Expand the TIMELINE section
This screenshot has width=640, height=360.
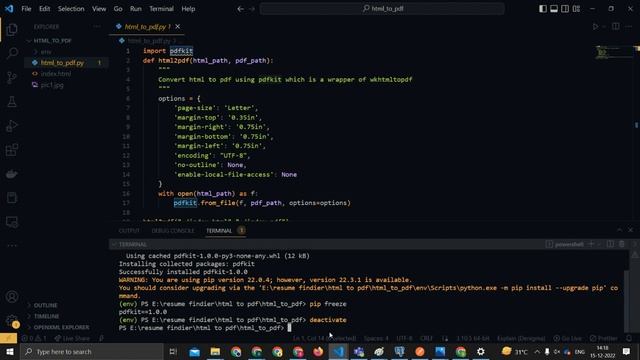(x=67, y=316)
